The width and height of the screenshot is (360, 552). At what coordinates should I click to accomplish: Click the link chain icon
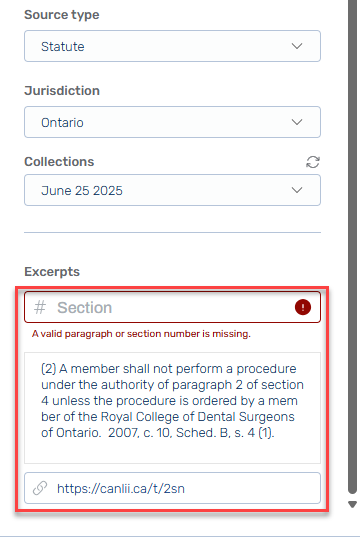[40, 488]
